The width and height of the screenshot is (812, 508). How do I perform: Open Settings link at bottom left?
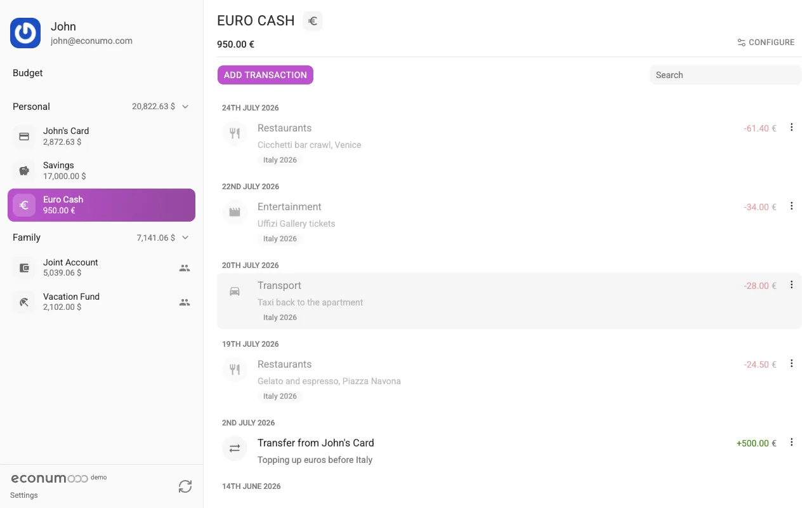(x=24, y=495)
